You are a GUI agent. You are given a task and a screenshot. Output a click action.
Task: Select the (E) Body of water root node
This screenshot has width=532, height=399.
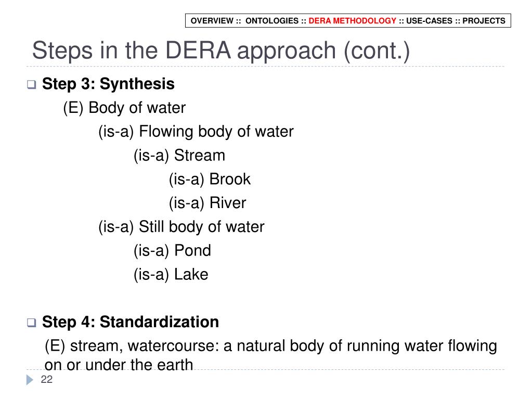pos(124,108)
